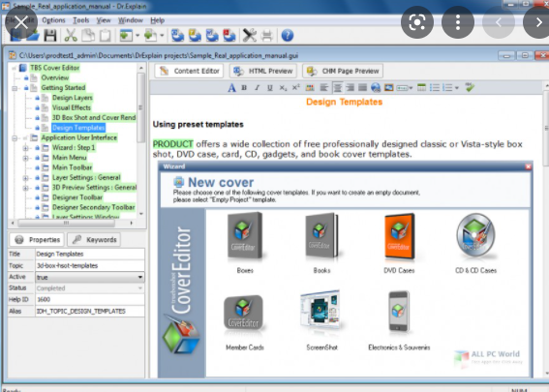Select the Visual Effects topic
The width and height of the screenshot is (549, 392).
pos(72,107)
